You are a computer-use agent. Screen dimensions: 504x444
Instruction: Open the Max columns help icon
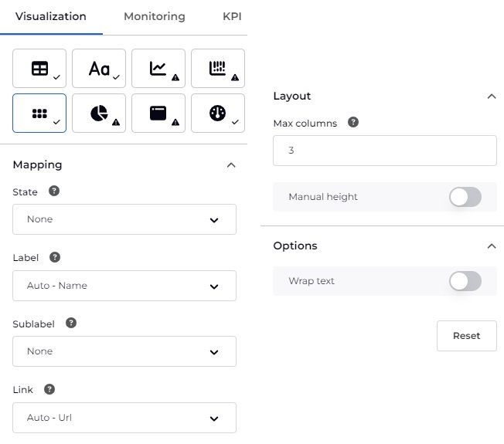[353, 122]
